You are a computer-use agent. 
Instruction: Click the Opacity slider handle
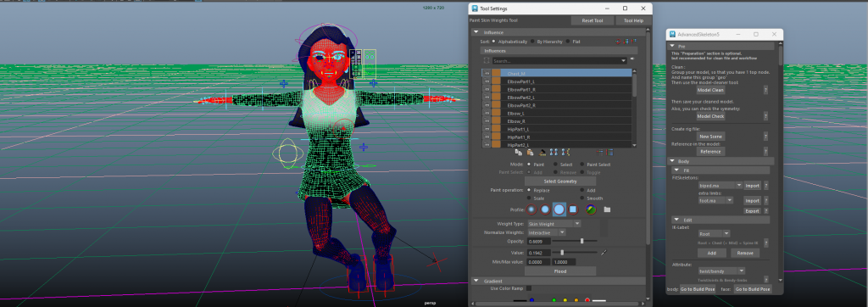click(x=581, y=241)
